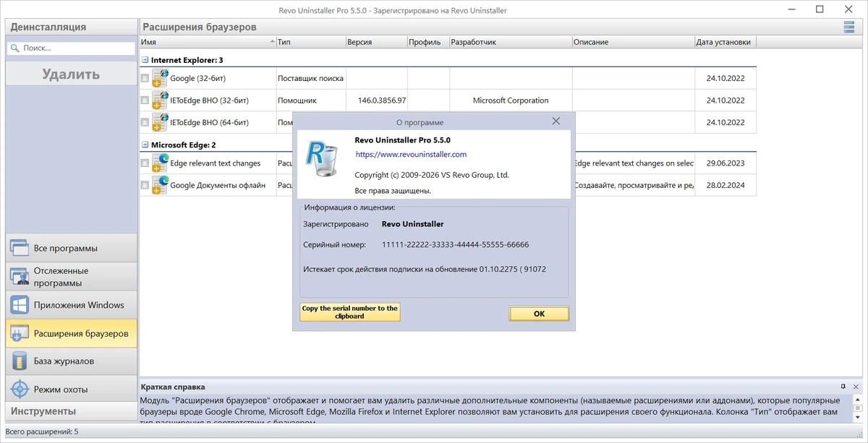Viewport: 868px width, 443px height.
Task: Select the Поставщик поиска type cell
Action: 310,78
